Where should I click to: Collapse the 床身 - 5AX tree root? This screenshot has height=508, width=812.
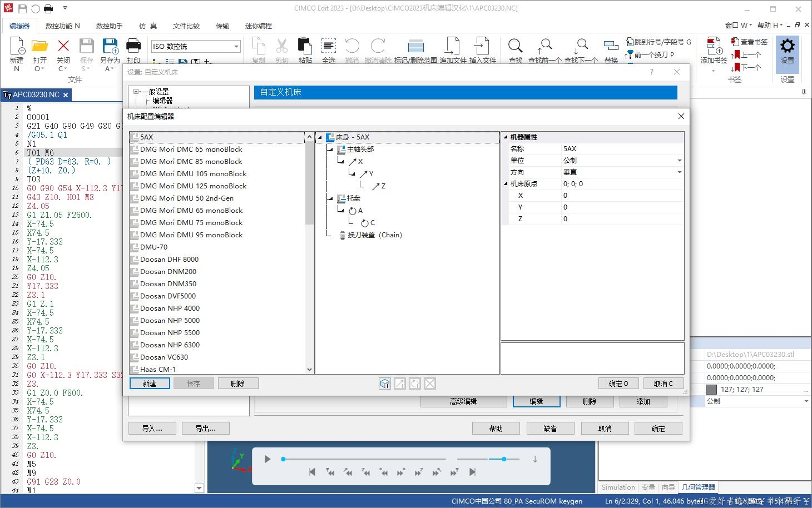320,137
